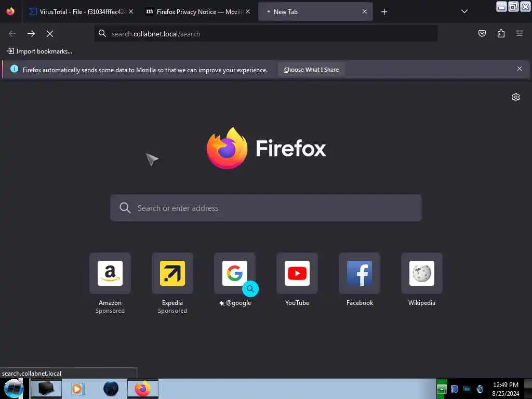Screen dimensions: 532x399
Task: Focus the Search or enter address box
Action: tap(265, 208)
